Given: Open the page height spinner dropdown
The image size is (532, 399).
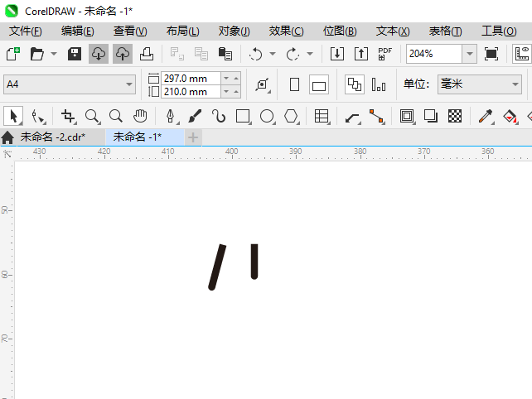Looking at the screenshot, I should tap(226, 92).
